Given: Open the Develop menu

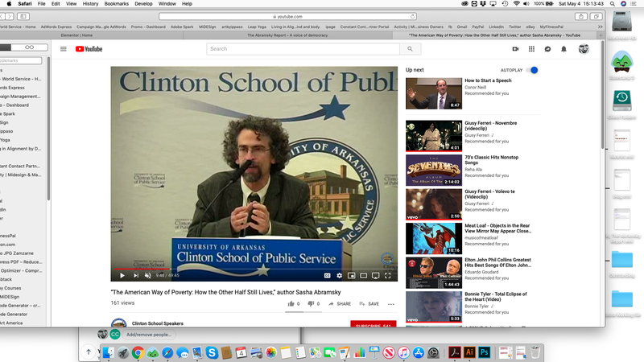Looking at the screenshot, I should click(143, 4).
